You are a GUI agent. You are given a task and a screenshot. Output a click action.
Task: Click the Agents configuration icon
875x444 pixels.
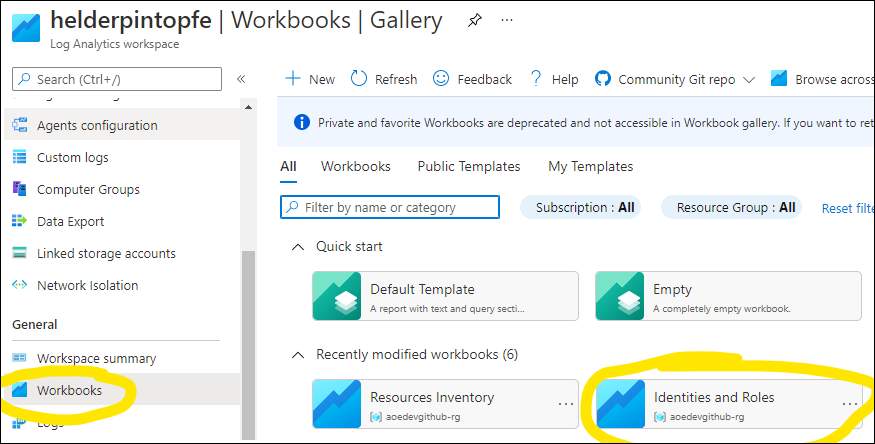click(x=20, y=125)
